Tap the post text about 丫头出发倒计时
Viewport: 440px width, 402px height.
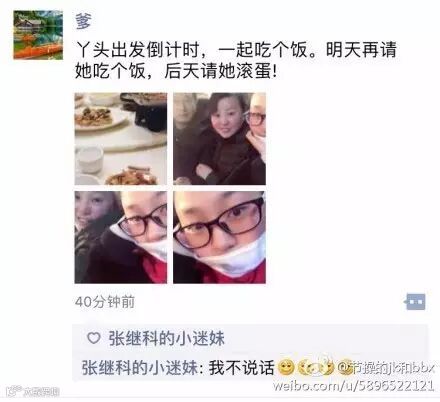(x=236, y=60)
